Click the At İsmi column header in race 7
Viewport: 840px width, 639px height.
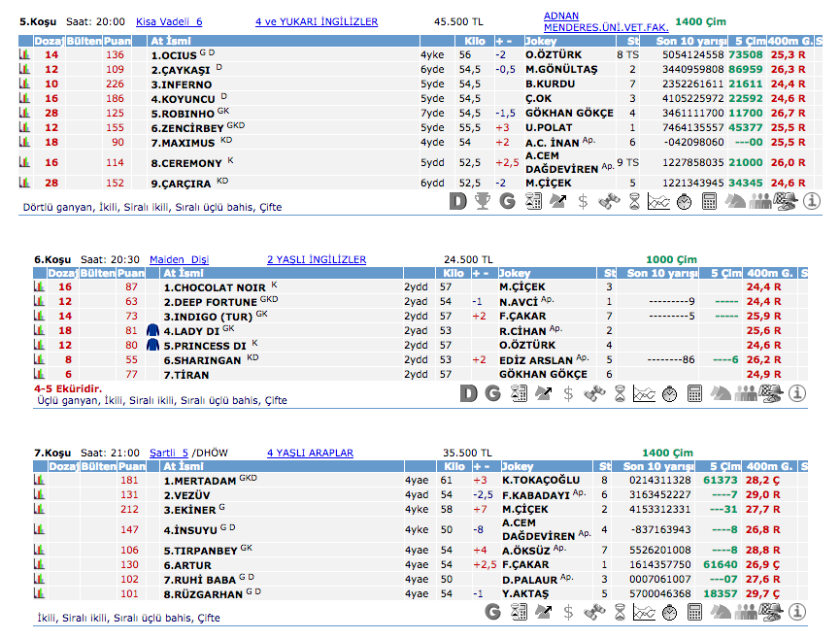181,466
